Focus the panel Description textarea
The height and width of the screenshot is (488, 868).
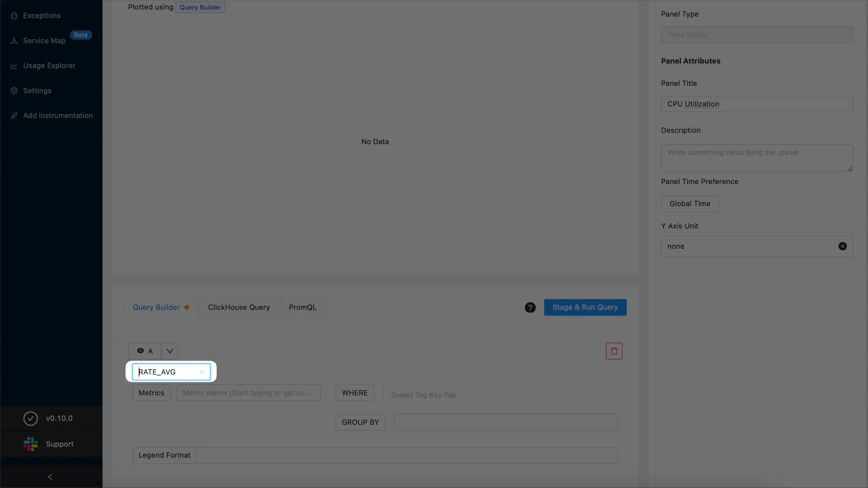(757, 158)
